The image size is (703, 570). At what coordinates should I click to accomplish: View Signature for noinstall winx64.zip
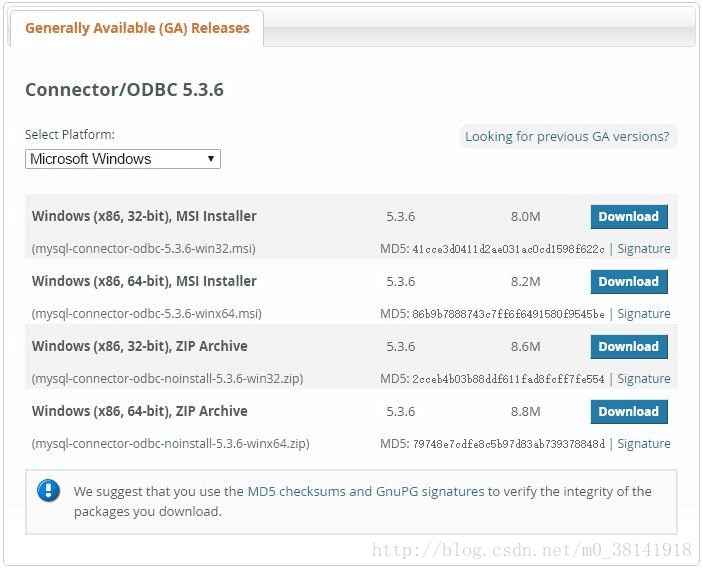[643, 444]
